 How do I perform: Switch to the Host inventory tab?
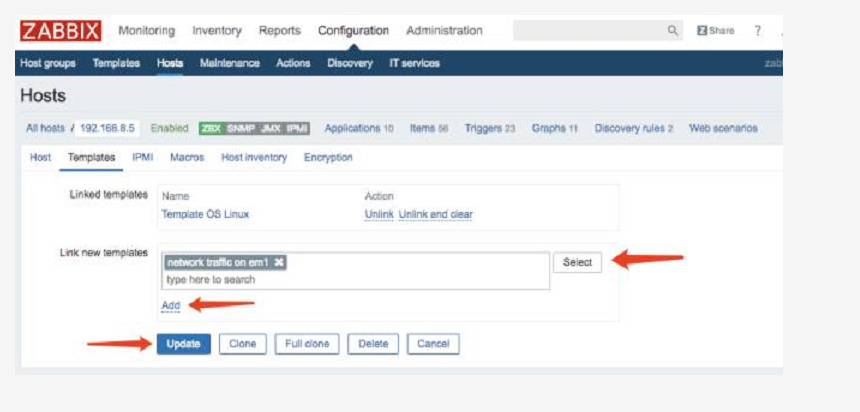(254, 157)
